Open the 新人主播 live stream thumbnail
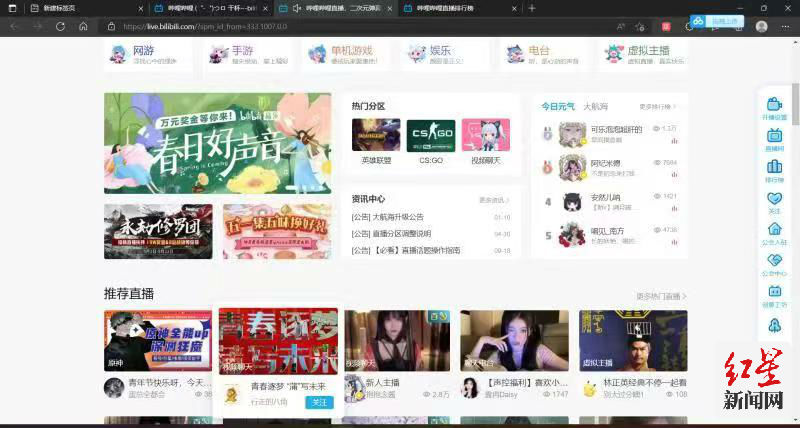 pyautogui.click(x=397, y=340)
